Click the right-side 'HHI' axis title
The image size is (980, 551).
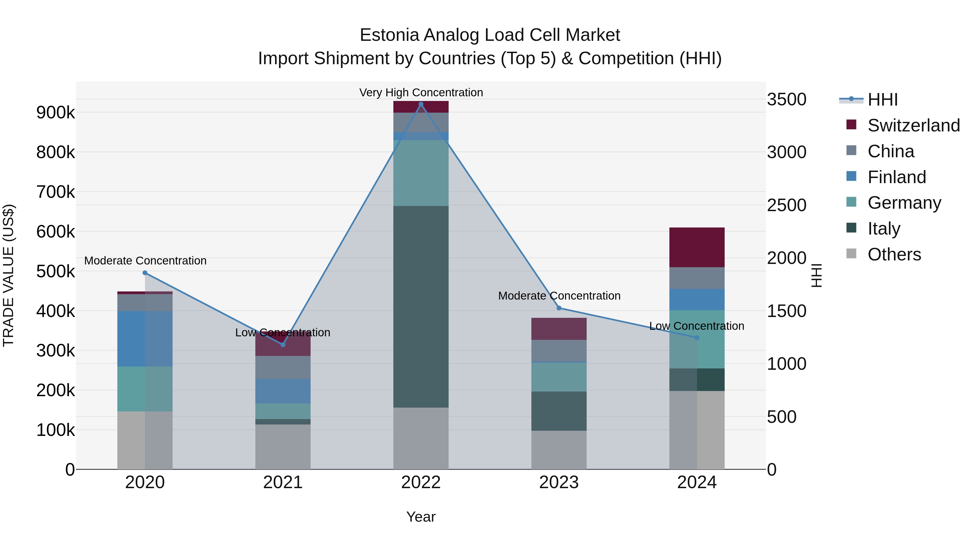(817, 275)
